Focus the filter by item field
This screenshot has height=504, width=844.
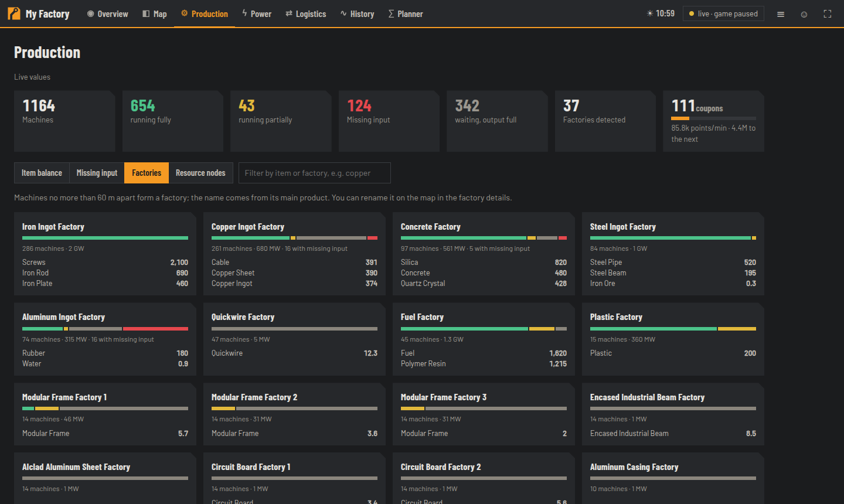pyautogui.click(x=315, y=173)
